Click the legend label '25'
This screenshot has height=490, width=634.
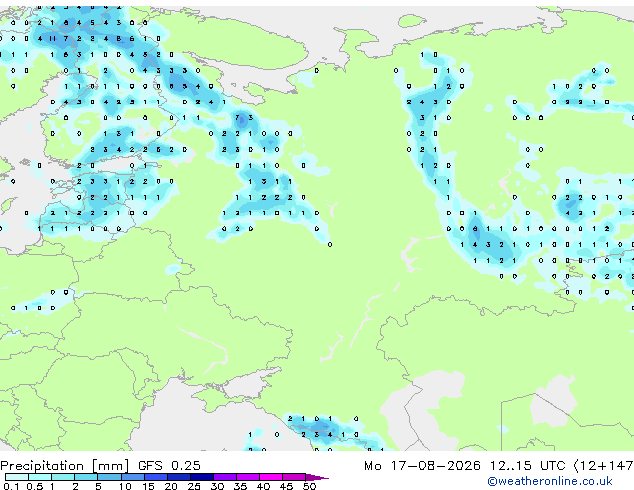[x=194, y=486]
